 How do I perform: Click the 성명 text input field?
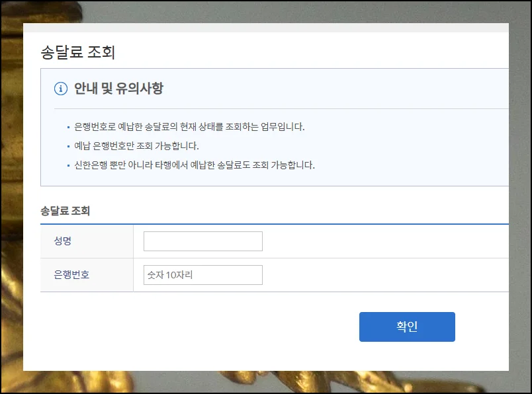(x=202, y=241)
